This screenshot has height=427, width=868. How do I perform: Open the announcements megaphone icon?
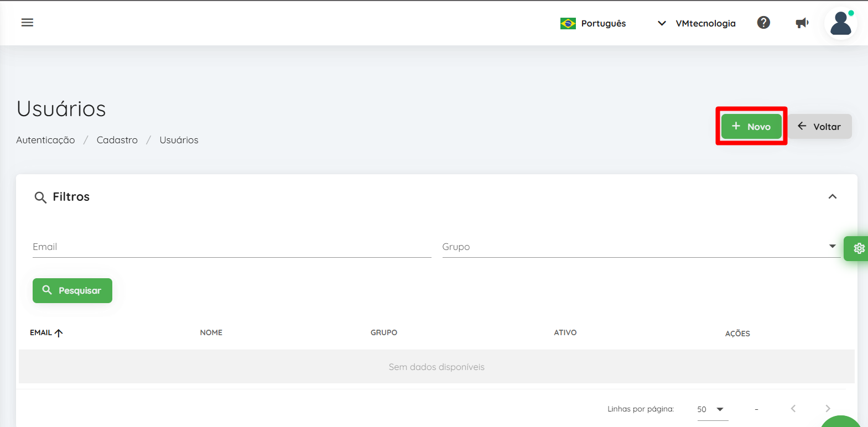point(802,23)
